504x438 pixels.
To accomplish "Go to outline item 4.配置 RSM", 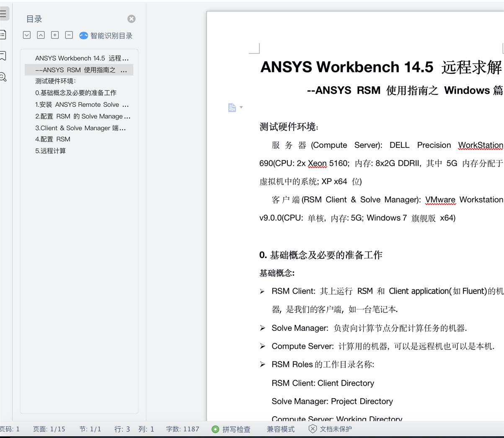I will (53, 139).
